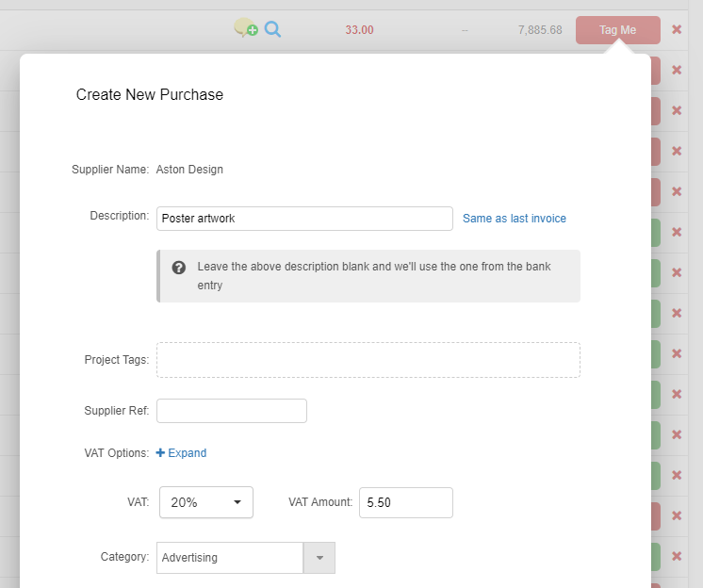Focus the Supplier Ref input field
Image resolution: width=703 pixels, height=588 pixels.
click(x=232, y=411)
